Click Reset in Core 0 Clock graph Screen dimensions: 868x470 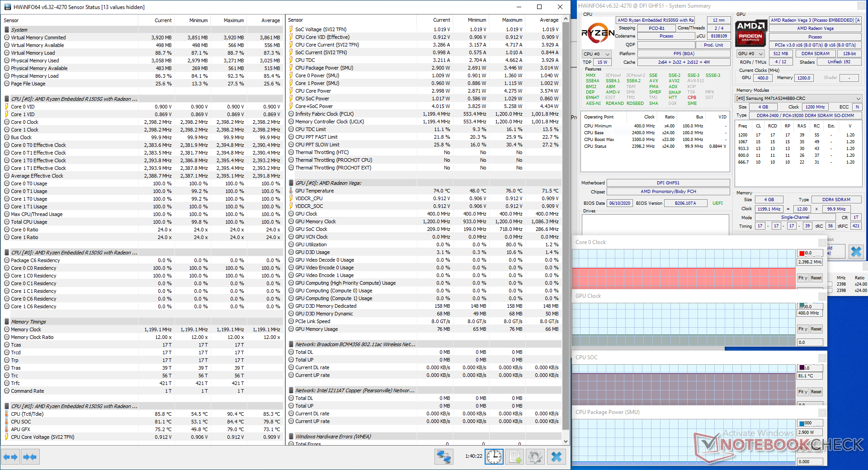[816, 278]
